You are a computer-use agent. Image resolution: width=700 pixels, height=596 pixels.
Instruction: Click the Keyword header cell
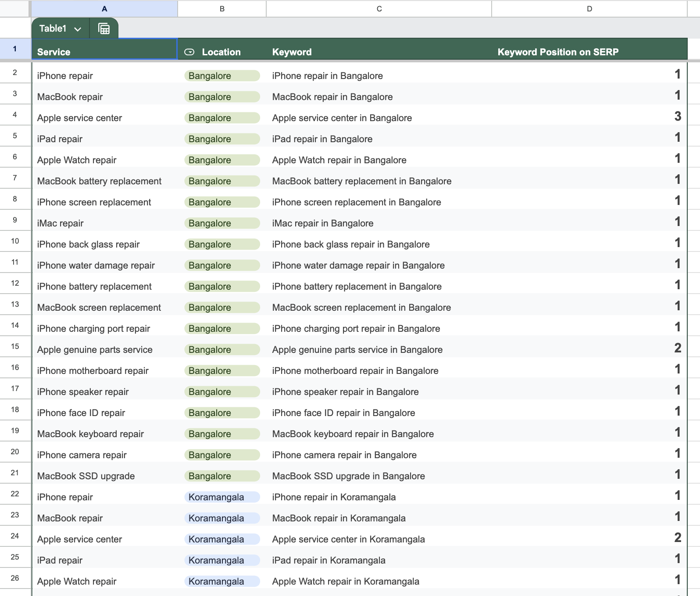point(379,49)
